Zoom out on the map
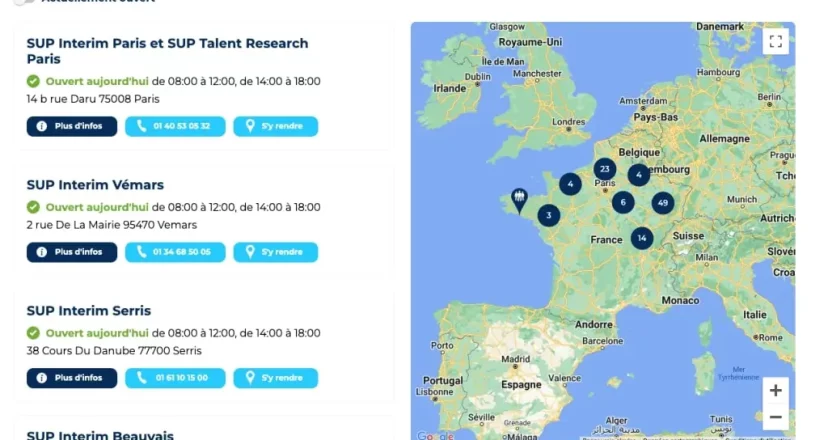The width and height of the screenshot is (828, 440). tap(776, 417)
